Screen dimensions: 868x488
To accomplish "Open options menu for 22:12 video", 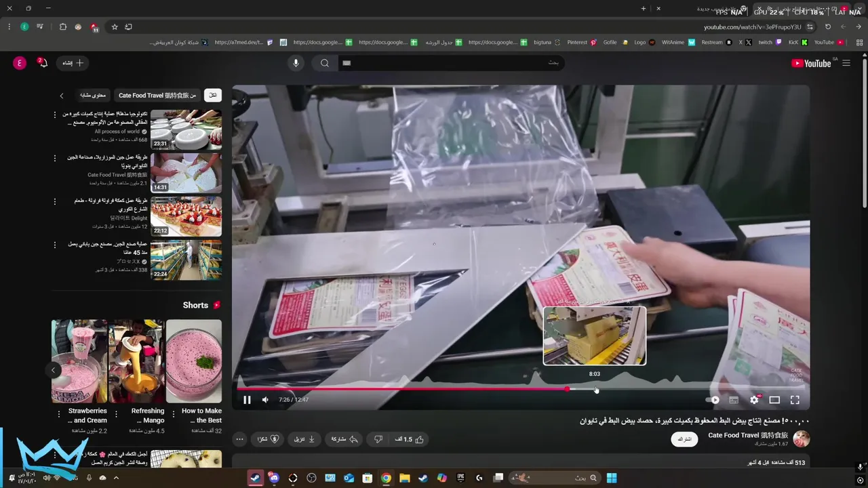I will tap(56, 201).
